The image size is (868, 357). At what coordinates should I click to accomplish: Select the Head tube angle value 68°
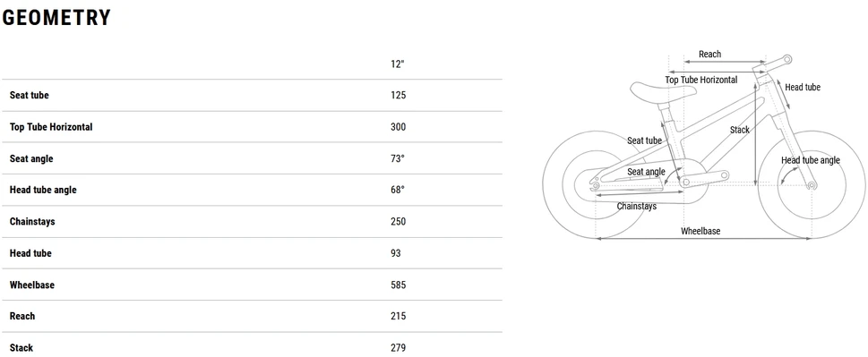coord(398,190)
